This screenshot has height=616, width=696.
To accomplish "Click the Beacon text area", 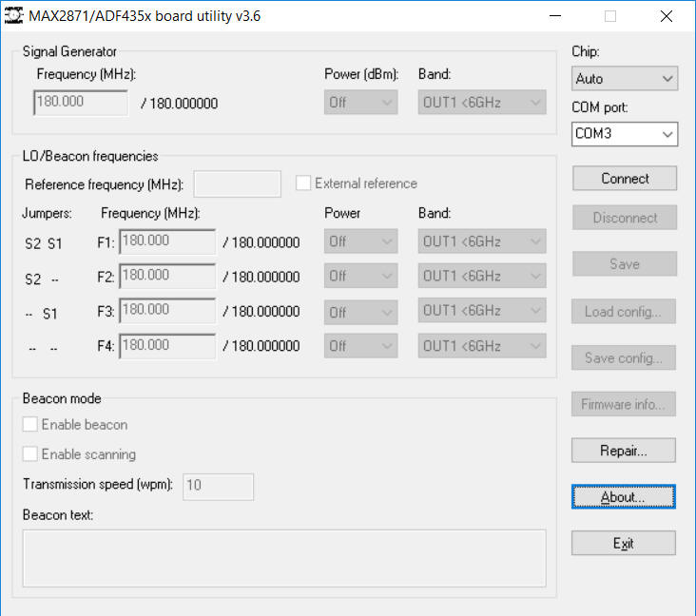I will pyautogui.click(x=284, y=558).
